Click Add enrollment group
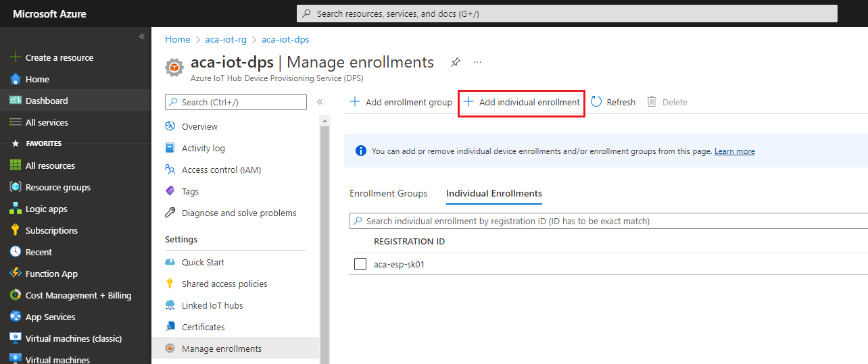The width and height of the screenshot is (868, 364). pyautogui.click(x=401, y=102)
